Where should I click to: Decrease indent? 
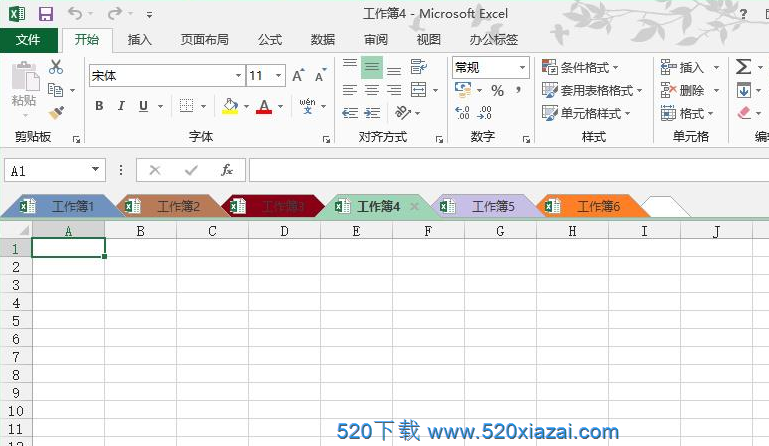[350, 113]
